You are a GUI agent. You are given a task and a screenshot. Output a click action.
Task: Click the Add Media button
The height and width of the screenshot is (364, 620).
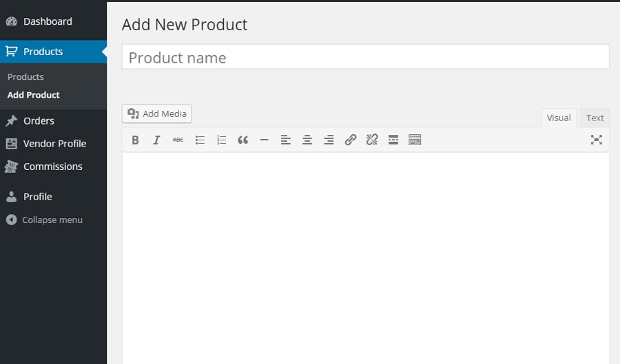click(x=156, y=114)
